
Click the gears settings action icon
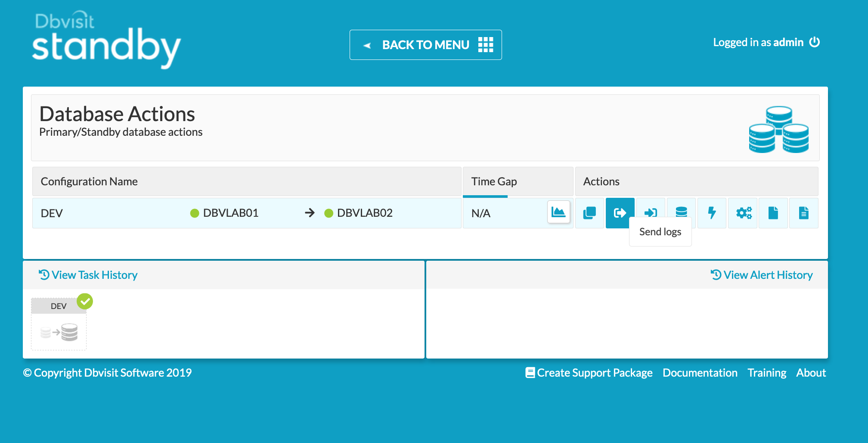[x=743, y=213]
